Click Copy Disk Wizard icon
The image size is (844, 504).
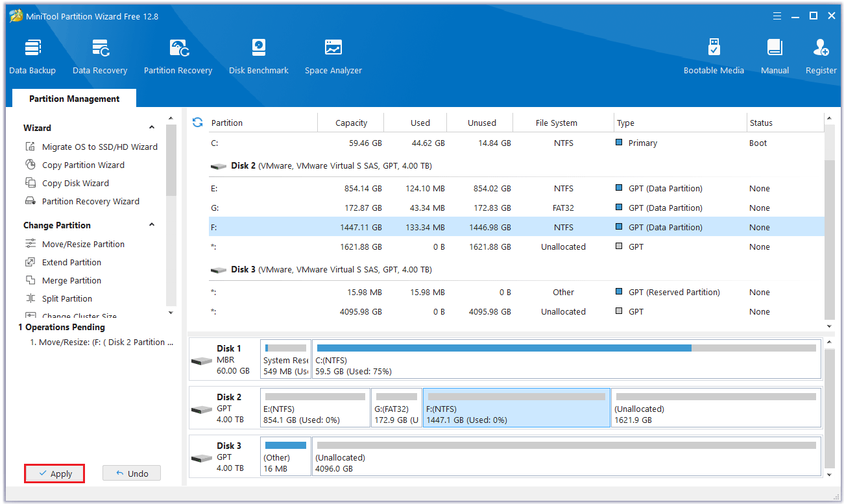[30, 183]
